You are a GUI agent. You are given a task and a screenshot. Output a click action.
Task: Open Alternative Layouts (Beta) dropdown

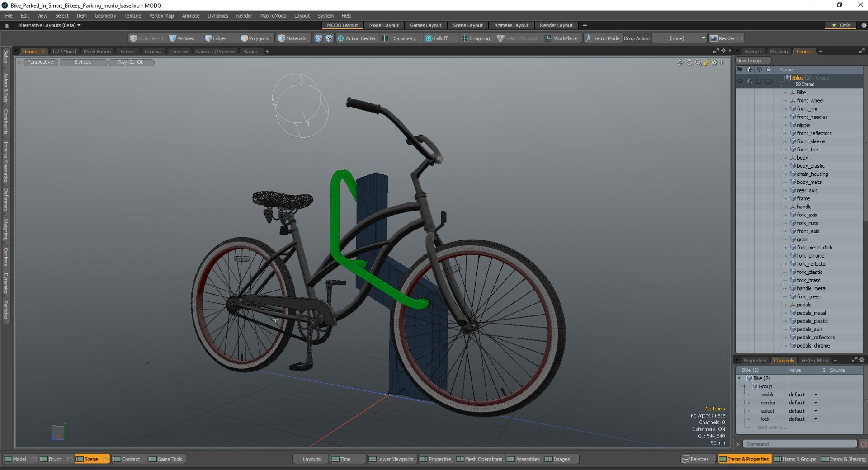[49, 25]
